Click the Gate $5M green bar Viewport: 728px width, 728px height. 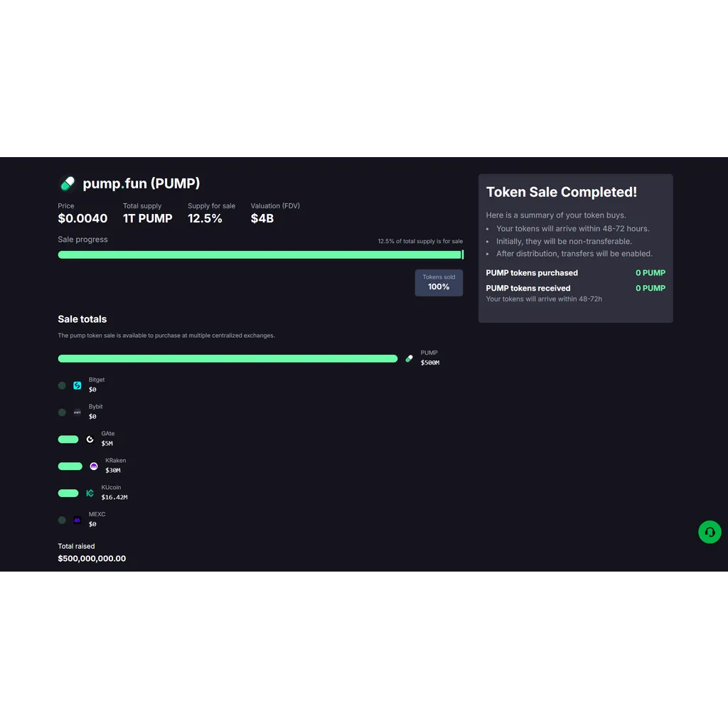68,439
